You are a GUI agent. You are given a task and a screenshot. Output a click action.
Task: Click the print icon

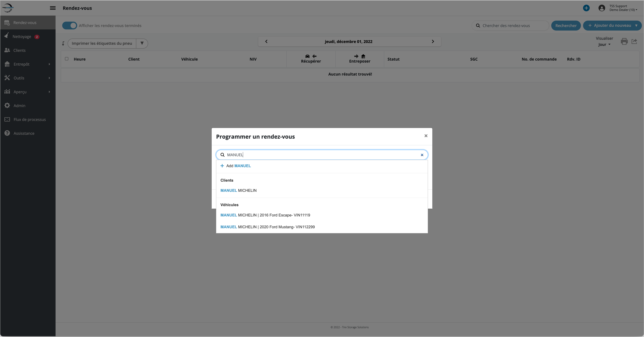624,41
